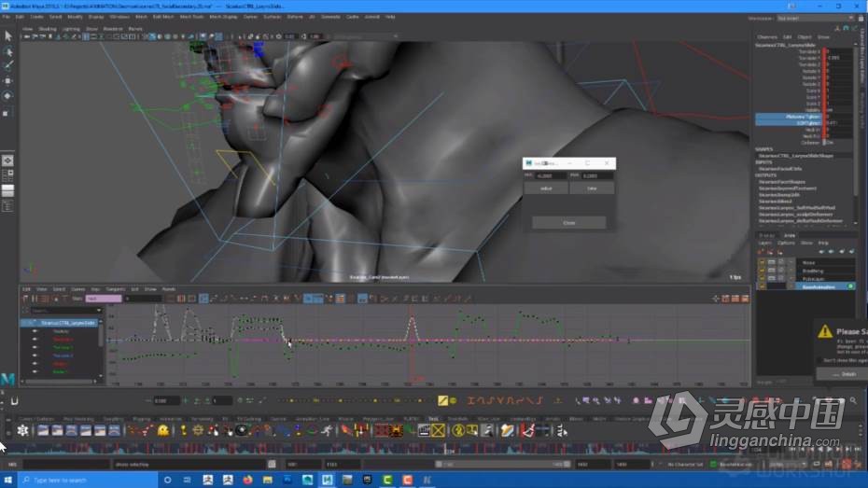This screenshot has height=488, width=868.
Task: Activate the Move tool in toolbox
Action: pos(7,81)
